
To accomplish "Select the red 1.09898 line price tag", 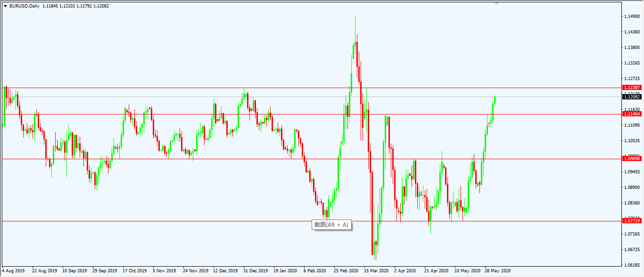I will point(632,159).
